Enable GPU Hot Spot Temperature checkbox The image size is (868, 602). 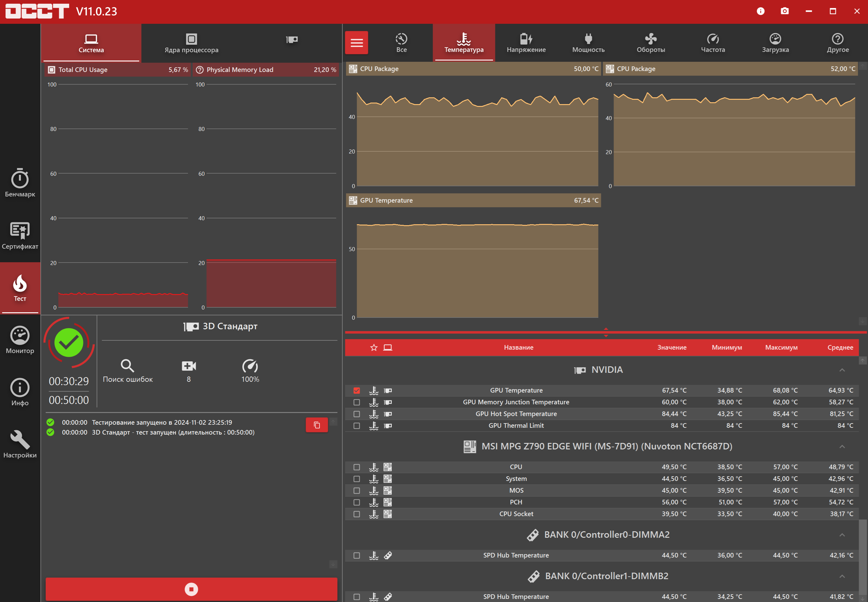[x=357, y=414]
